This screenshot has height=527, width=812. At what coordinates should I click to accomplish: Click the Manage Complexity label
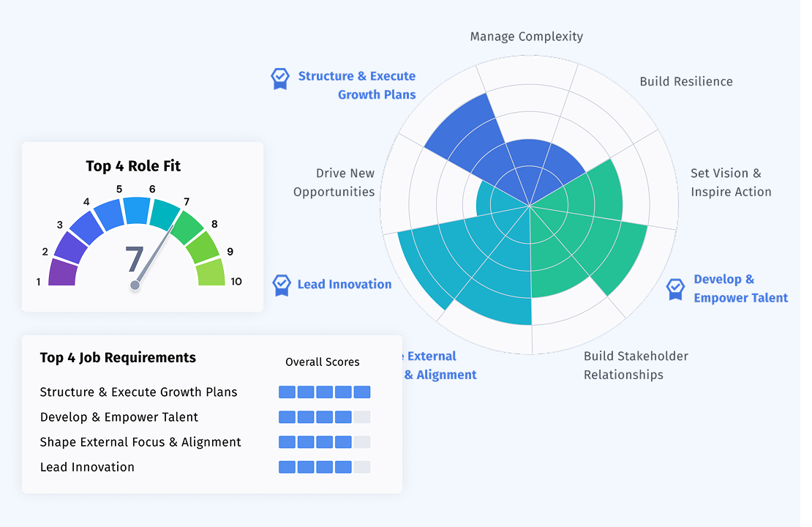click(x=526, y=37)
